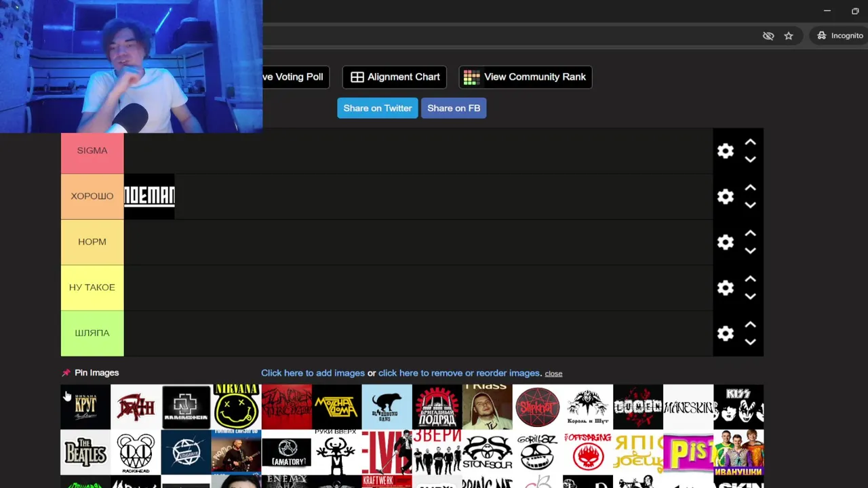Pick the Death band logo thumbnail
This screenshot has width=868, height=488.
(x=136, y=407)
